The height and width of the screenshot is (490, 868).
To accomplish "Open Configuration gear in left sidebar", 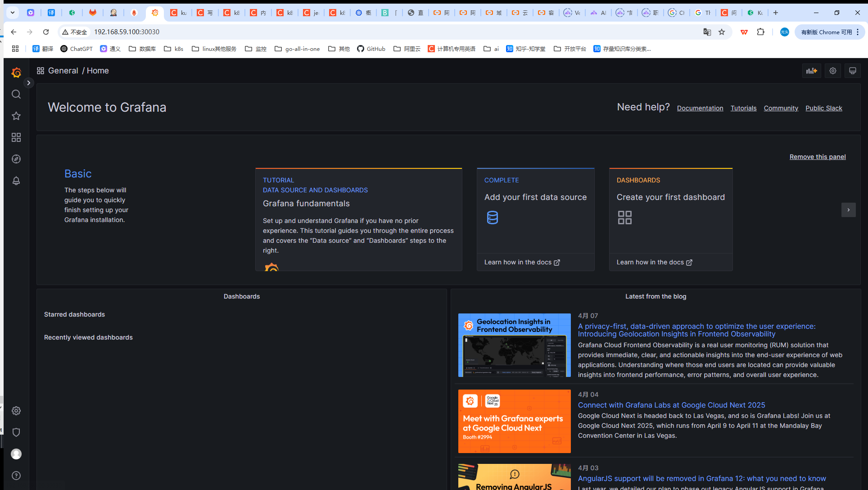I will pyautogui.click(x=16, y=411).
